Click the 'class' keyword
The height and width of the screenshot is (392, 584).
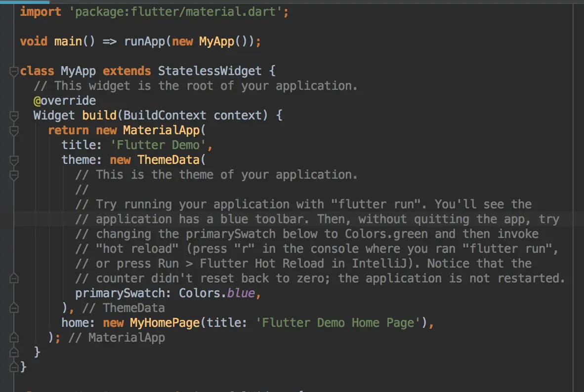point(37,71)
